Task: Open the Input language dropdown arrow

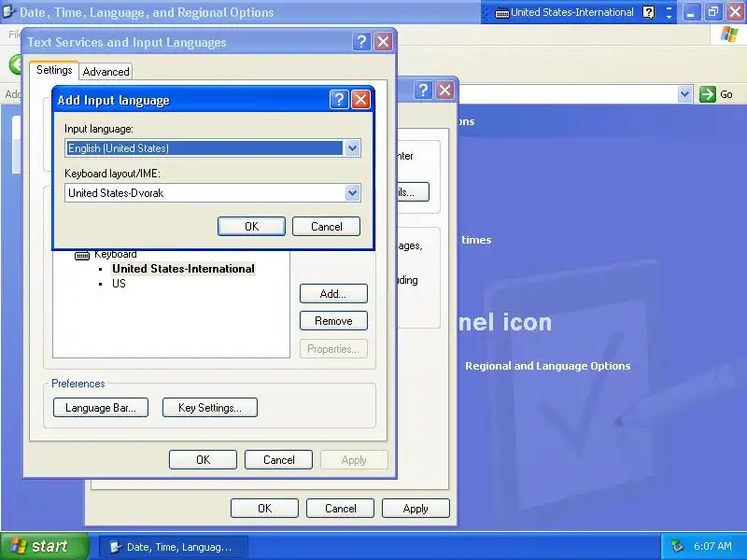Action: pos(352,148)
